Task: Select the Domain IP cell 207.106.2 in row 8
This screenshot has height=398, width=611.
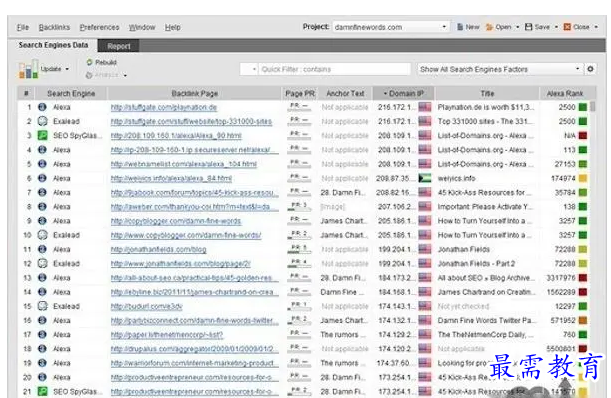Action: [x=396, y=207]
